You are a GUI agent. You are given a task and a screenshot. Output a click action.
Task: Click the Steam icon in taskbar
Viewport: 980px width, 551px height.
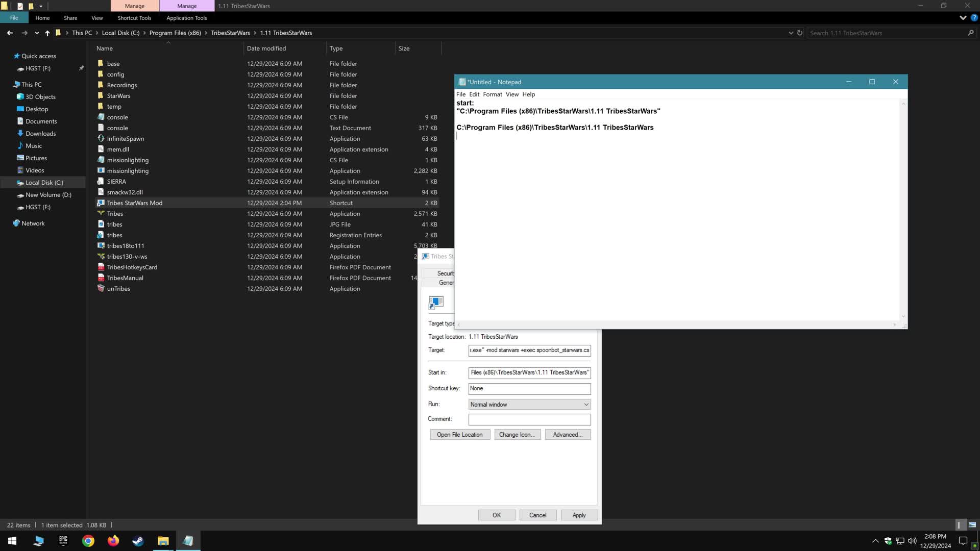coord(138,541)
